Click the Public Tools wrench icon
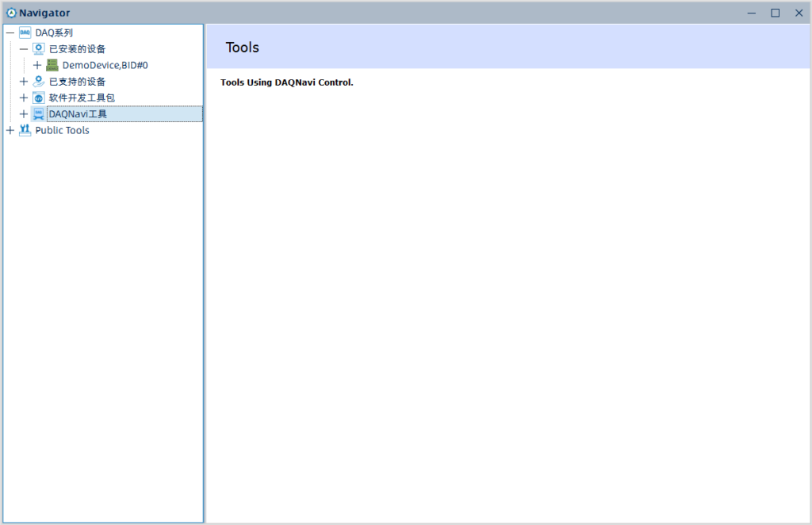812x525 pixels. (x=25, y=130)
